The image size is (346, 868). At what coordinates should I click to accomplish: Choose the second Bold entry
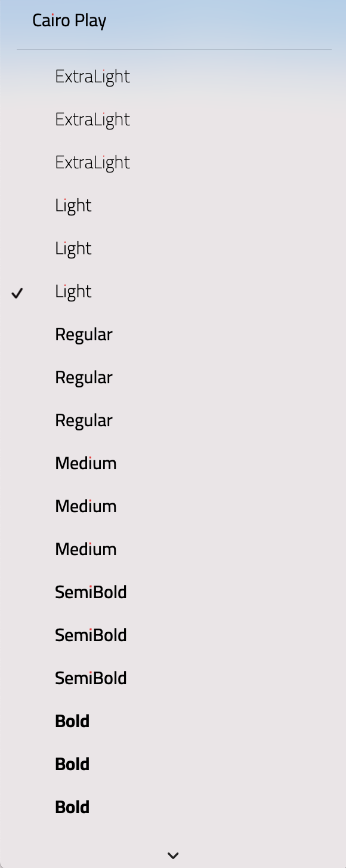pos(72,764)
